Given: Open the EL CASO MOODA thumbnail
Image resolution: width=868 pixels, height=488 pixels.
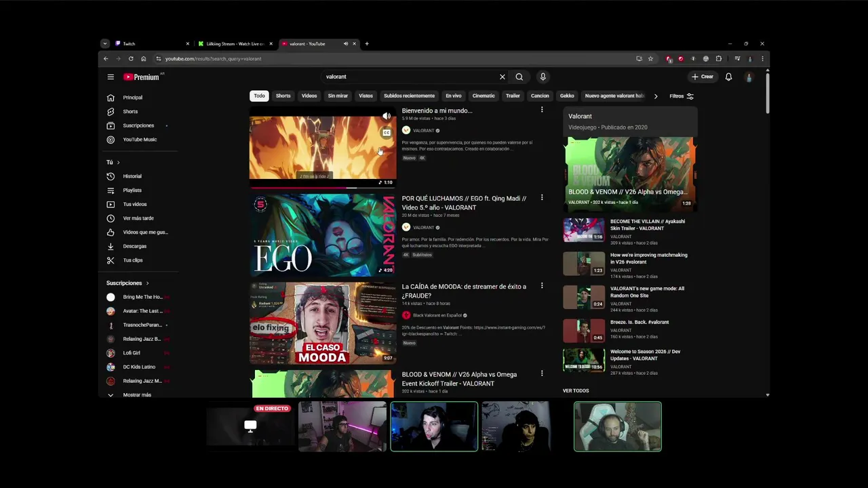Looking at the screenshot, I should point(323,323).
